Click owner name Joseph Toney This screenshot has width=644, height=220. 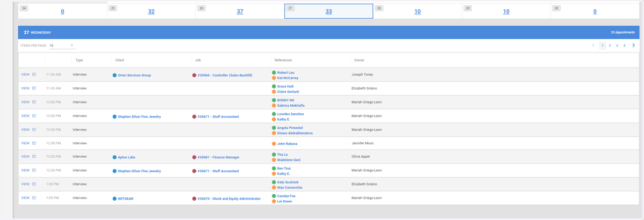click(x=362, y=75)
